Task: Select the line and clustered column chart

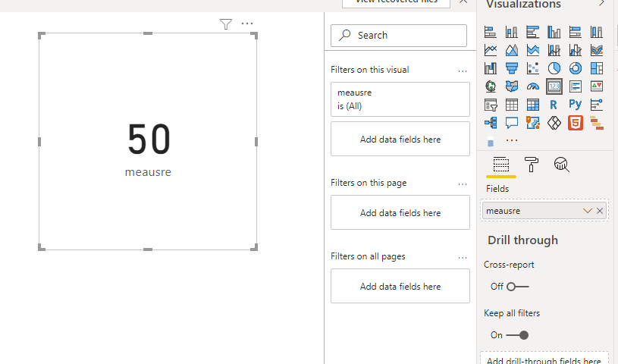Action: click(576, 50)
